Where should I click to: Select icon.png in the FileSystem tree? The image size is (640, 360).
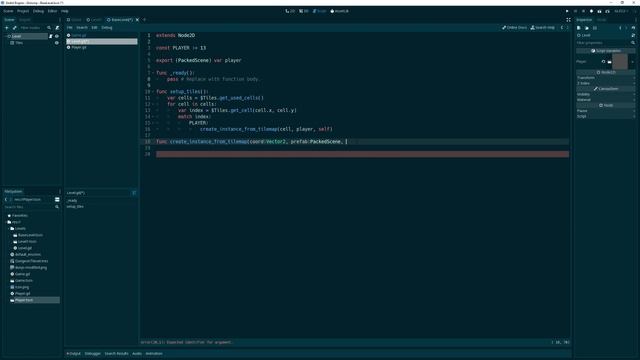pos(22,287)
